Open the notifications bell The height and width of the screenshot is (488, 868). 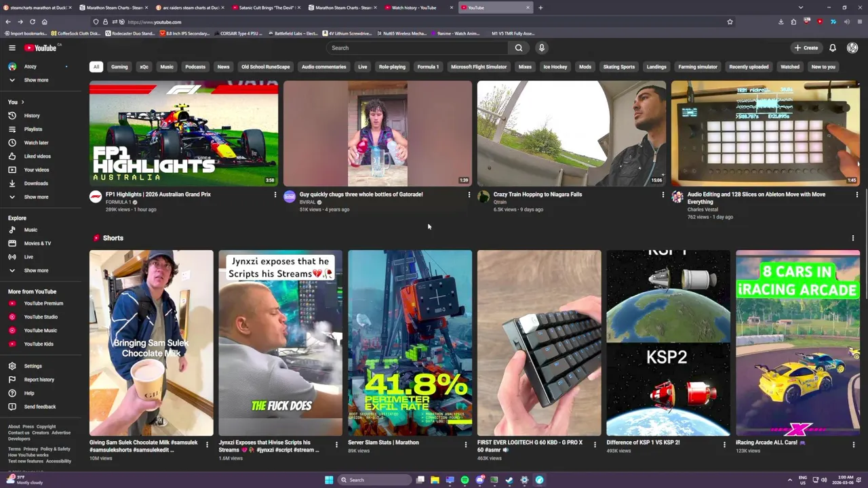tap(833, 47)
